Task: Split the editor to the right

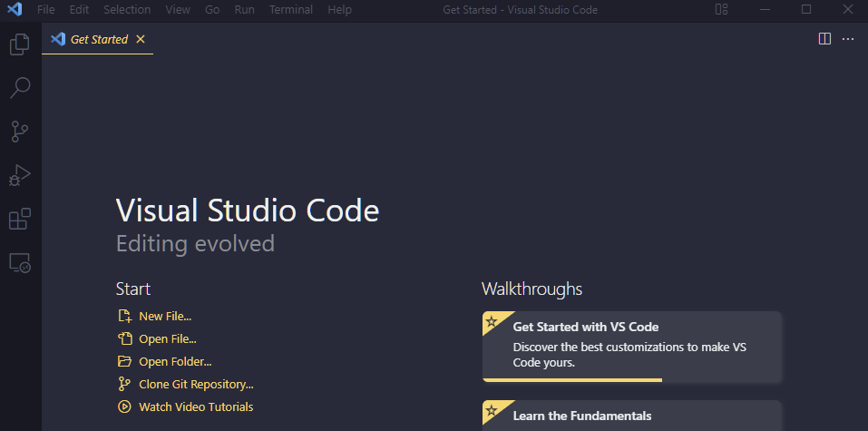Action: pyautogui.click(x=824, y=39)
